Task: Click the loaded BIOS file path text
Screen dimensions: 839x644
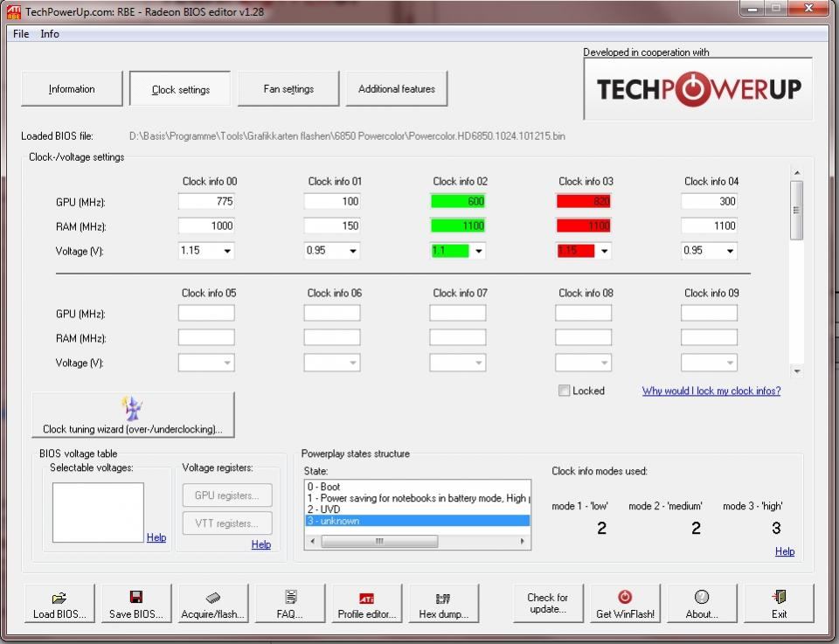Action: point(347,135)
